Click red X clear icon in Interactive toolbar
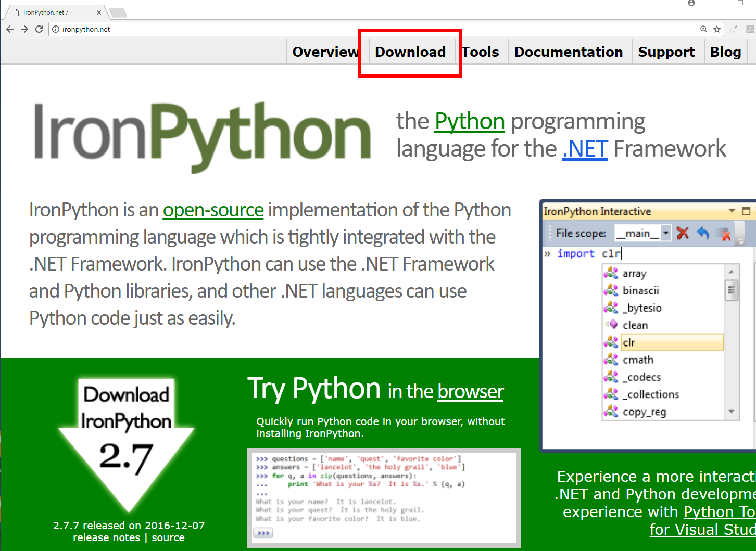 [x=683, y=233]
